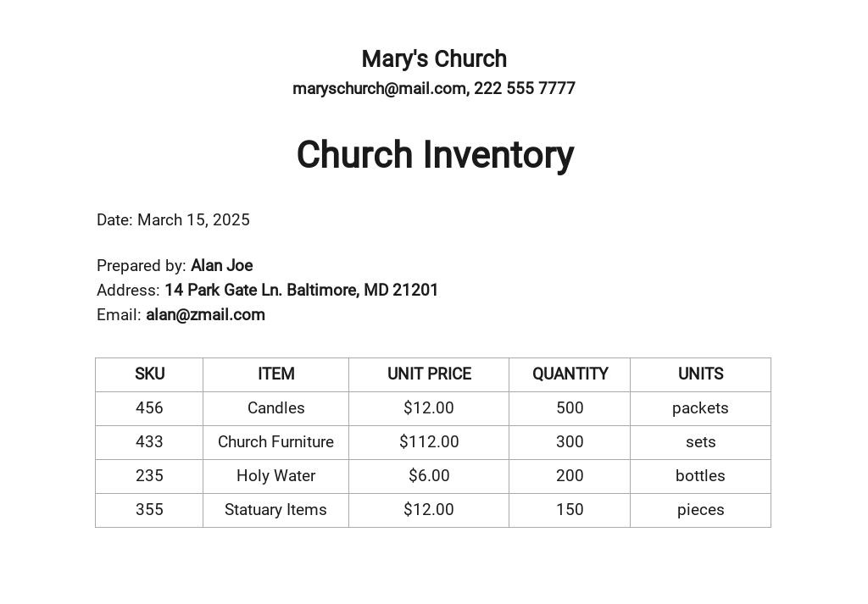Click the alan@zmail.com email address
This screenshot has width=868, height=604.
pyautogui.click(x=205, y=315)
